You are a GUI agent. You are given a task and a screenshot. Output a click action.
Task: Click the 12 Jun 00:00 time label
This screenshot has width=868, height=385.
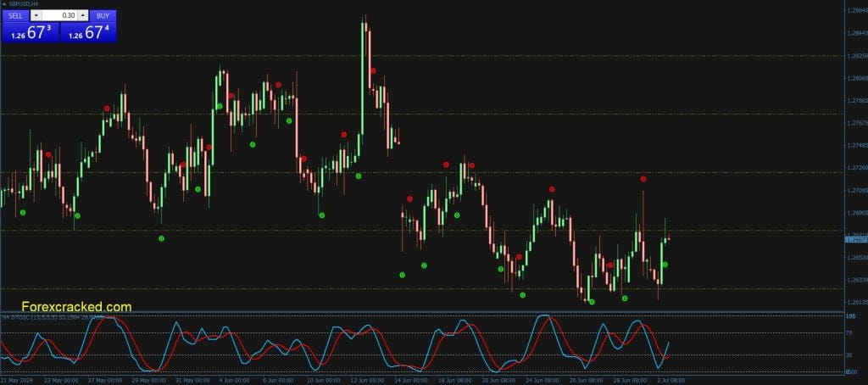coord(367,381)
